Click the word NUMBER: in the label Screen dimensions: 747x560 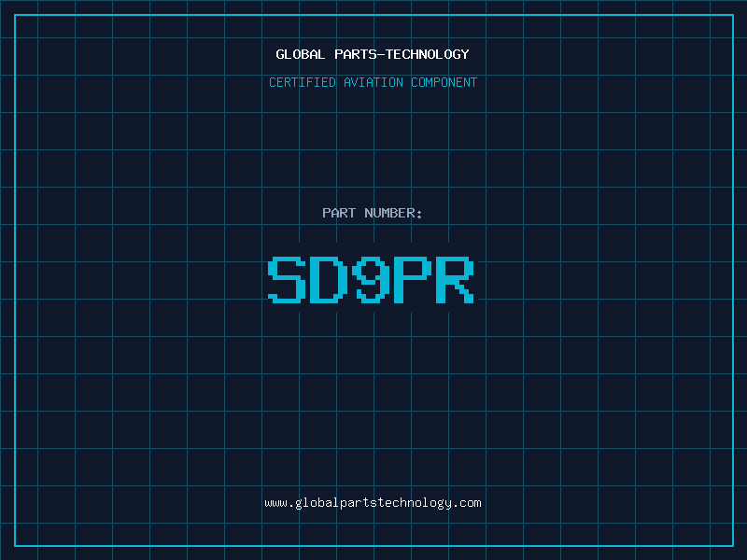point(393,213)
